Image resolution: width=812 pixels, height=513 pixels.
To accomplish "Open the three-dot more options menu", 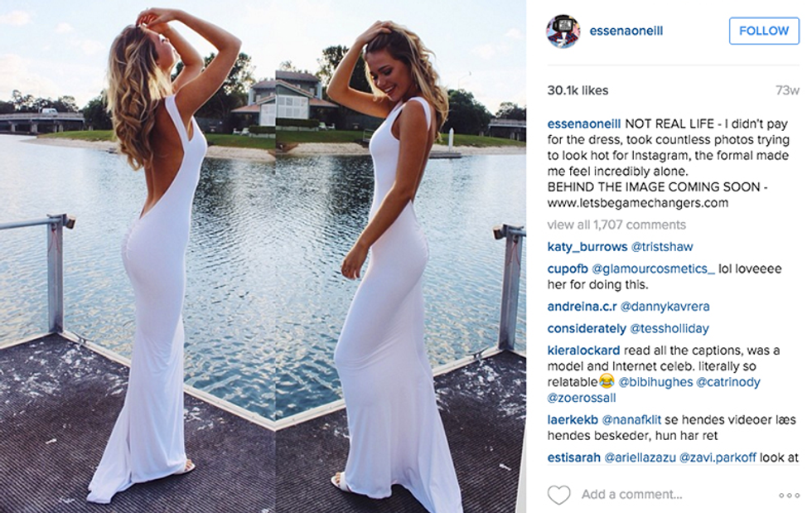I will (789, 496).
